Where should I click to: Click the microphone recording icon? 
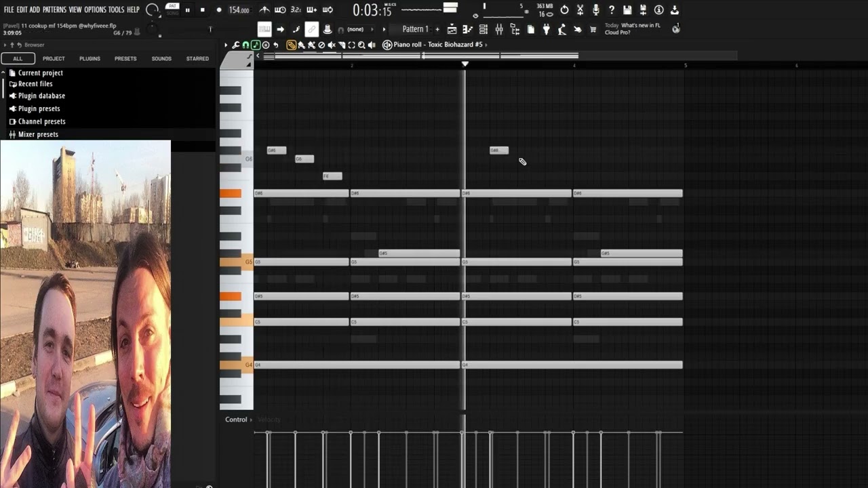[595, 9]
